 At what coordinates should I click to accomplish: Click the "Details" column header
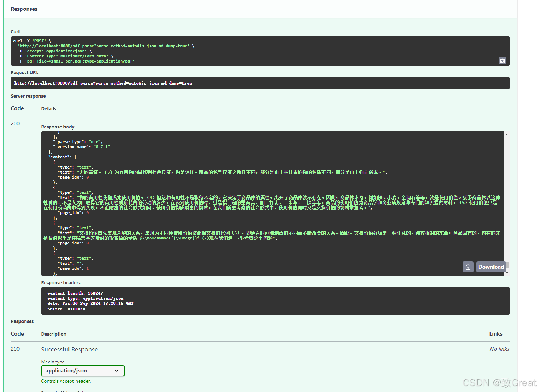pos(49,109)
